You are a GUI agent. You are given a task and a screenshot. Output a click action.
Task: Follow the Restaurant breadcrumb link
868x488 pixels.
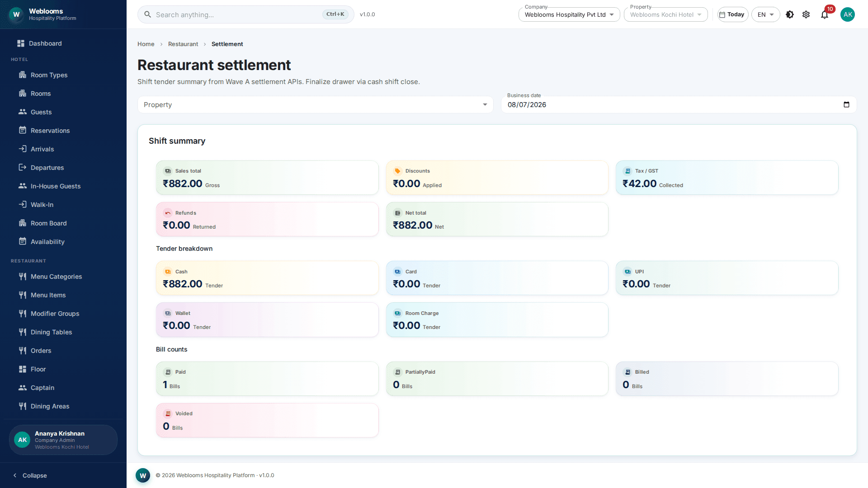(x=183, y=44)
